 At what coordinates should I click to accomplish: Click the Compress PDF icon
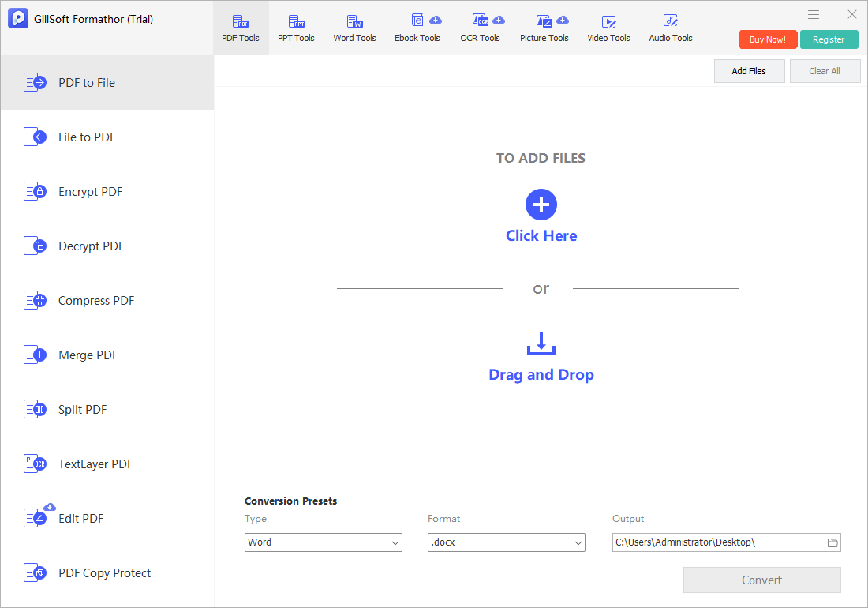pyautogui.click(x=35, y=301)
